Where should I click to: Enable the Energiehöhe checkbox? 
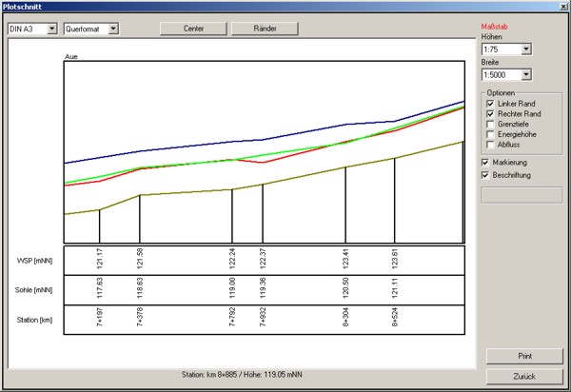point(490,134)
